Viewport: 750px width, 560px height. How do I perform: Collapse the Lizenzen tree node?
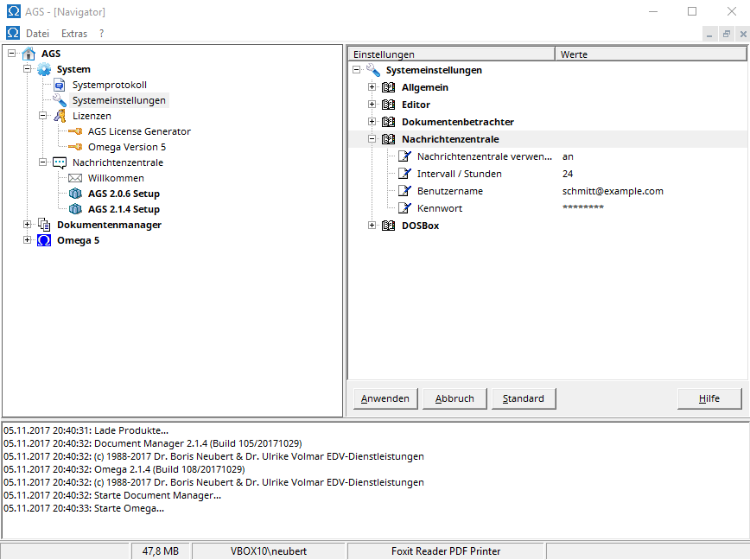pos(42,116)
